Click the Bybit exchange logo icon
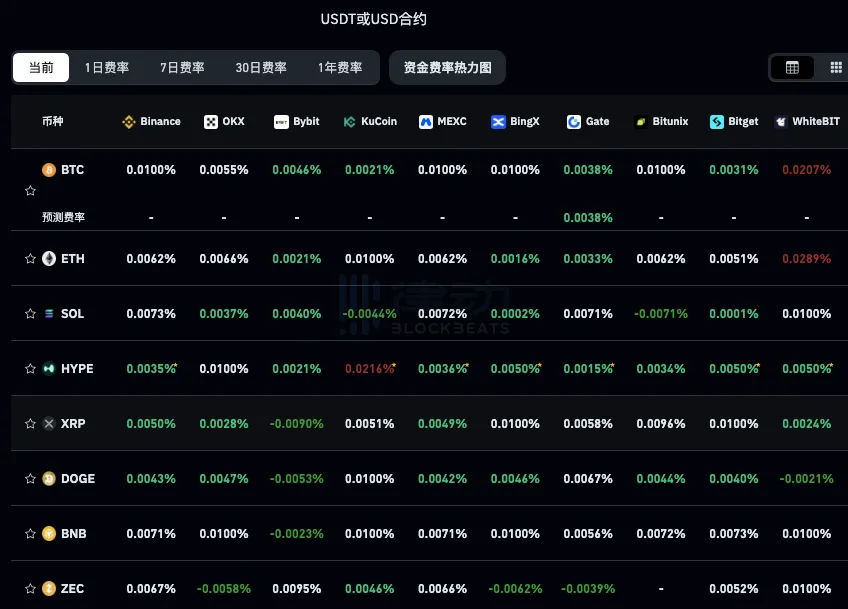This screenshot has height=609, width=848. [x=281, y=122]
